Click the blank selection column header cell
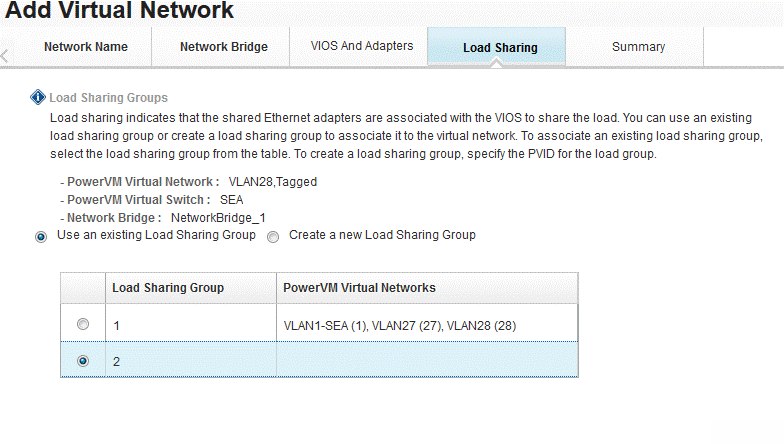 point(83,288)
